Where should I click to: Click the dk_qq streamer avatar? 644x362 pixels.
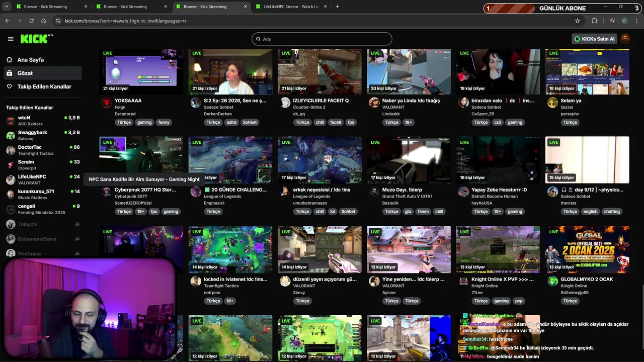285,103
